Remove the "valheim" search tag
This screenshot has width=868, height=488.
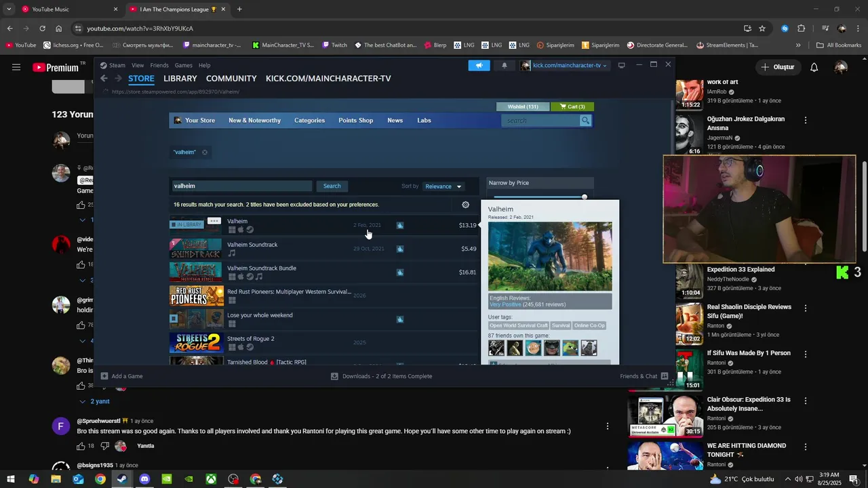(205, 152)
